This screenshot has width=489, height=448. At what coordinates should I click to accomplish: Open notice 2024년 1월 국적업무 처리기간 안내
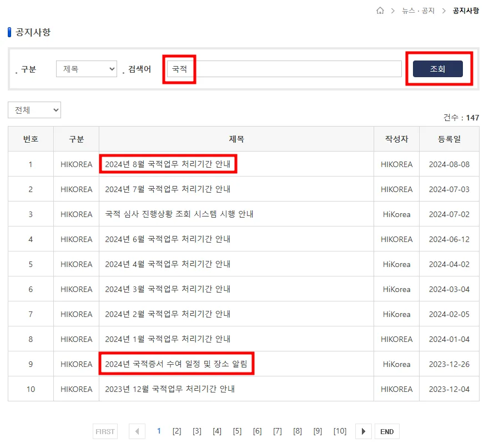[168, 339]
